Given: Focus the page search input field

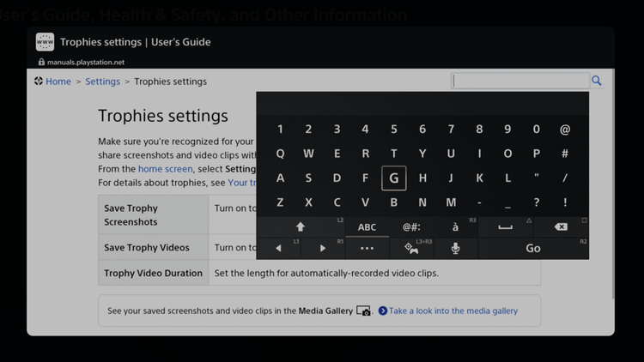Looking at the screenshot, I should click(520, 81).
